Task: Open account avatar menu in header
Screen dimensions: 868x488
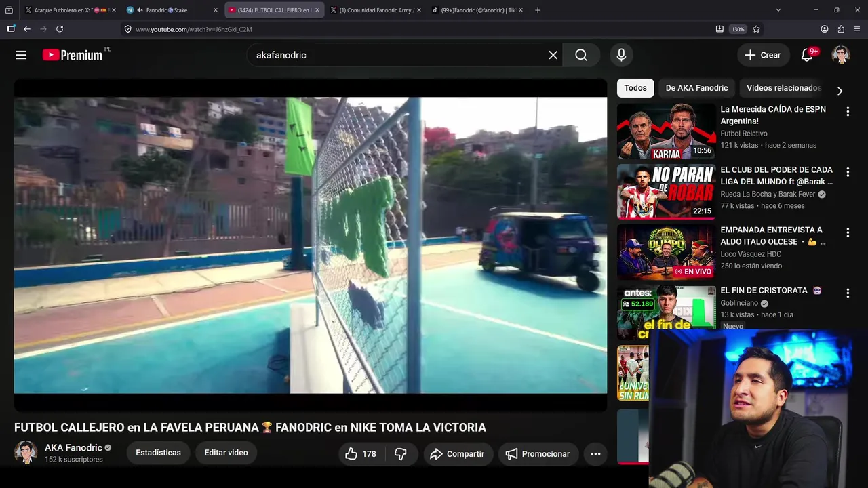Action: (841, 55)
